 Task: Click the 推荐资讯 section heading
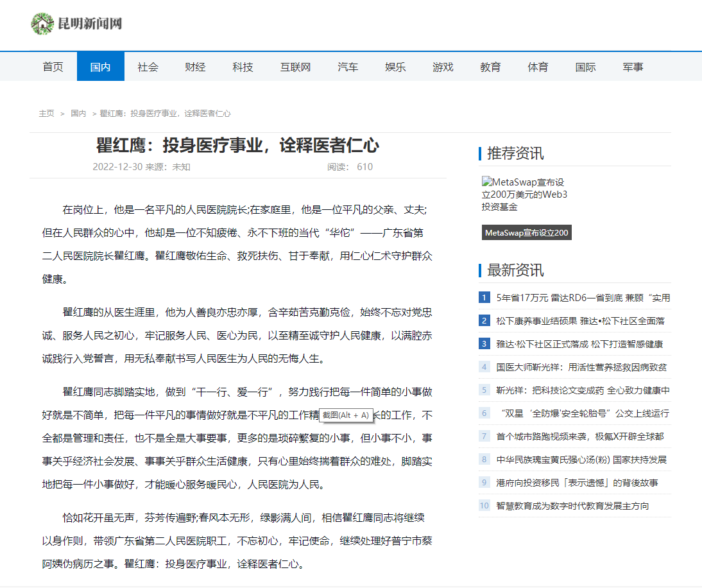(515, 153)
